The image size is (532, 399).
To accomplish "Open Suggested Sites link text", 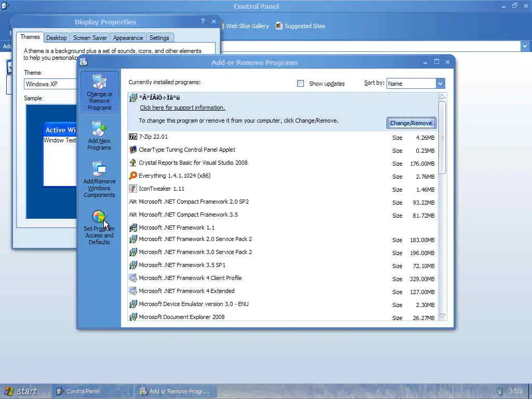I will coord(304,26).
